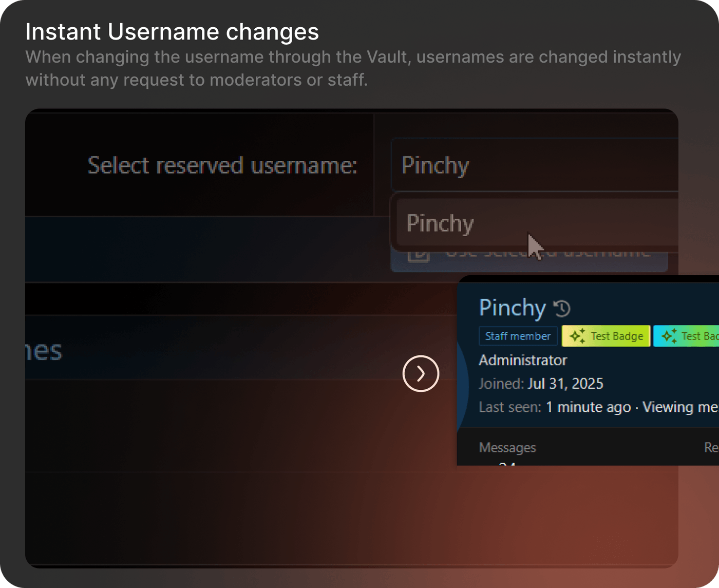Click the Select reserved username label
The image size is (719, 588).
tap(222, 165)
